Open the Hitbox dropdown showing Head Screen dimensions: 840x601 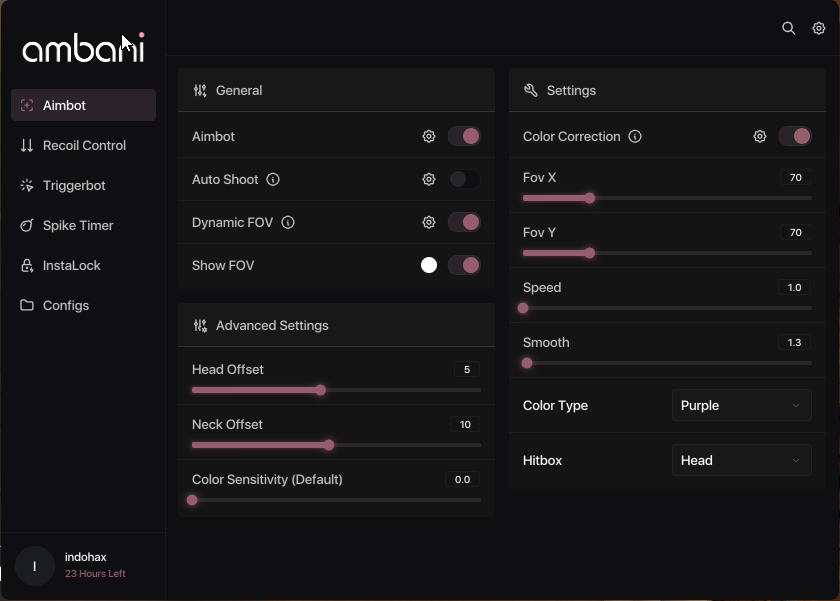741,461
